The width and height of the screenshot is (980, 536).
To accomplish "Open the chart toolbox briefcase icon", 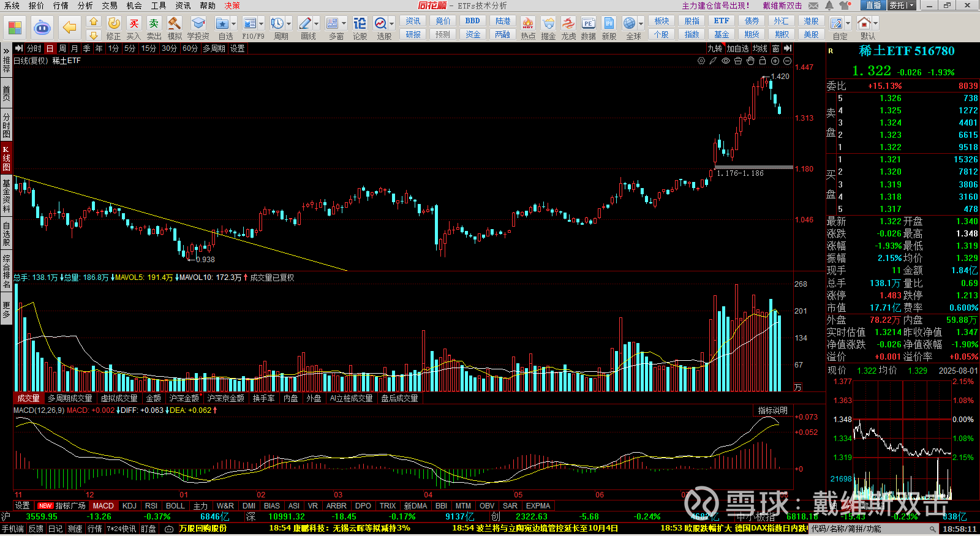I will pos(738,61).
